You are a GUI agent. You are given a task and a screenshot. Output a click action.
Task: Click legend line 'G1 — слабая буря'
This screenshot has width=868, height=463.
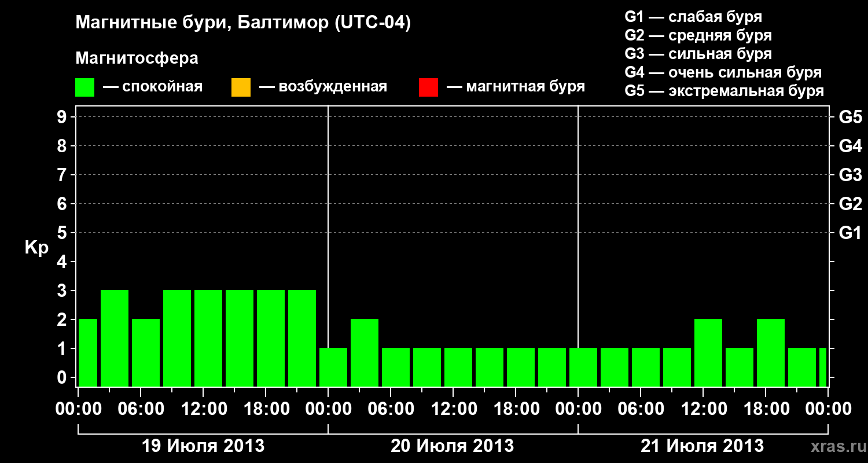pyautogui.click(x=693, y=17)
